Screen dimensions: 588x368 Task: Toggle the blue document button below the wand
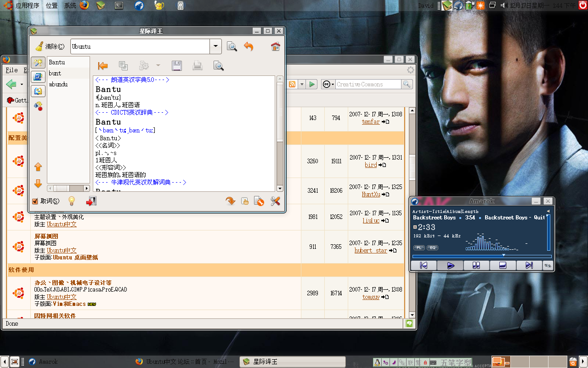(38, 77)
